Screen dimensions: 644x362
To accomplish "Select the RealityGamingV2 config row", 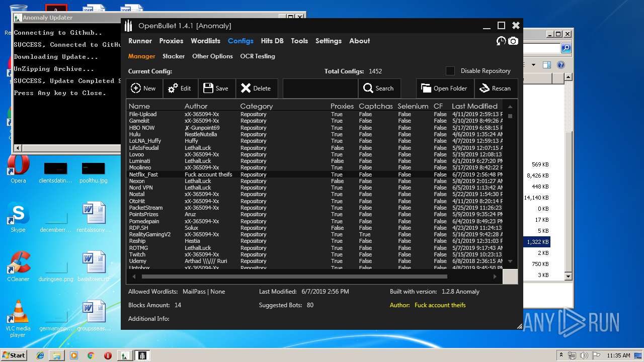I will point(315,234).
